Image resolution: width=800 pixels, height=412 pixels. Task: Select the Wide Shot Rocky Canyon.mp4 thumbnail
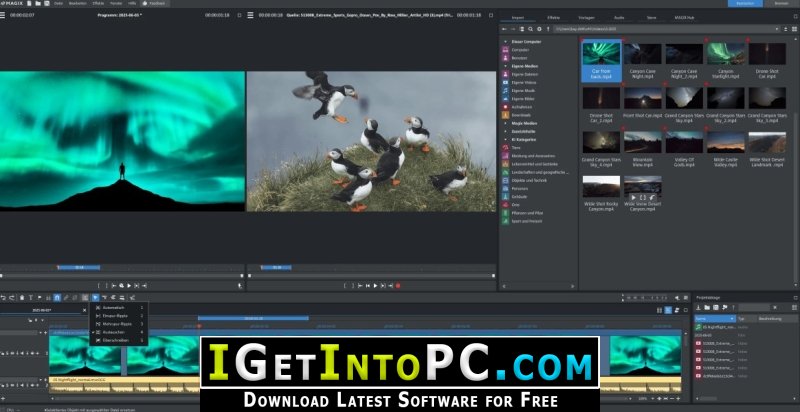(x=601, y=187)
